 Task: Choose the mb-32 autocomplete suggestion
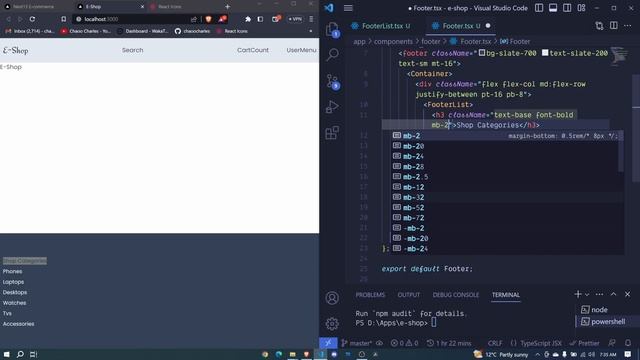507,197
